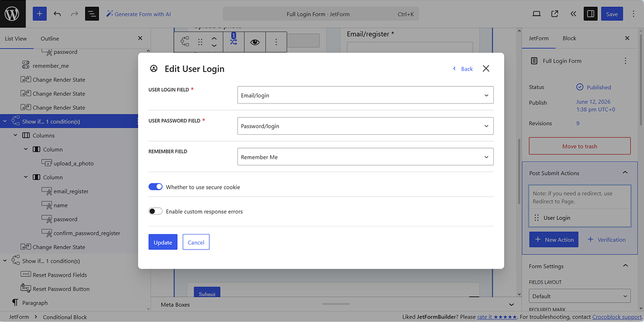
Task: Click Move to trash button
Action: pyautogui.click(x=580, y=146)
